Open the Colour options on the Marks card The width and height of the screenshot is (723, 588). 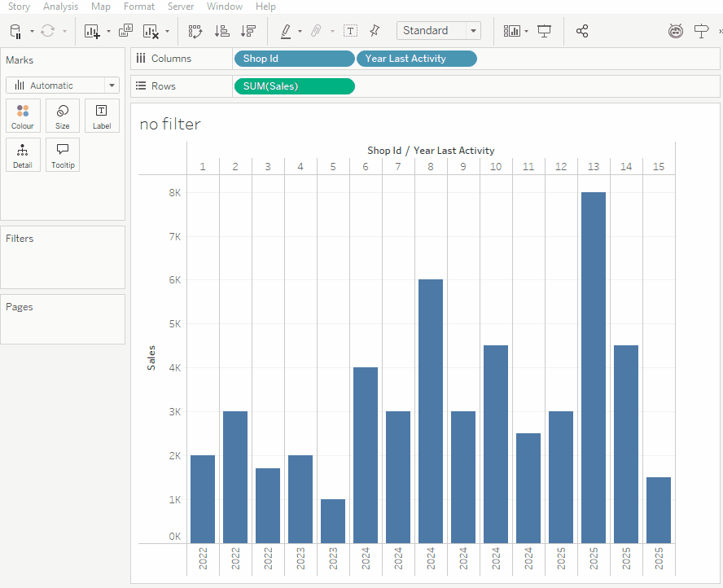coord(23,115)
